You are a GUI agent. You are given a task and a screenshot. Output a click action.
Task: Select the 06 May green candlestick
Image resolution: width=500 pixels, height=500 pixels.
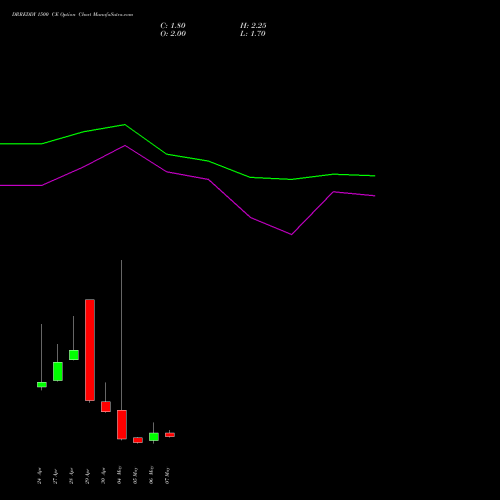(x=154, y=437)
